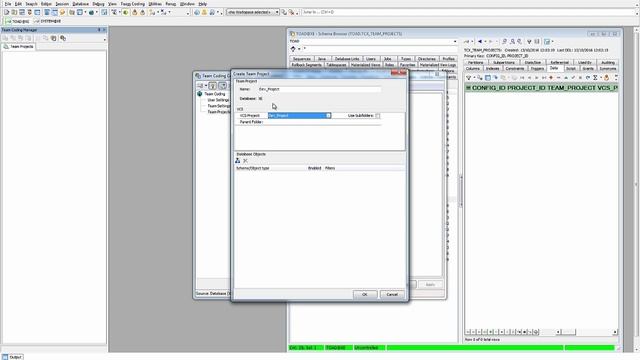The width and height of the screenshot is (640, 360).
Task: Select the SYSTEM connection tab
Action: [47, 21]
